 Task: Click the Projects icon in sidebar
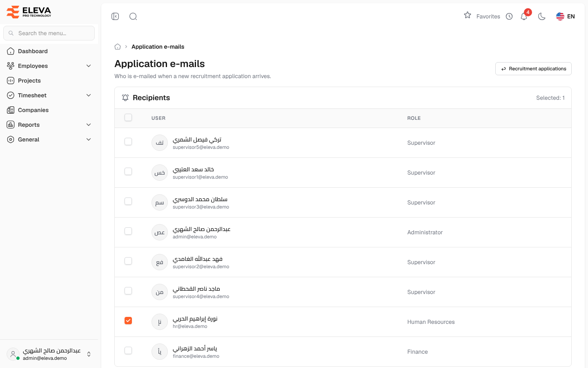tap(11, 81)
